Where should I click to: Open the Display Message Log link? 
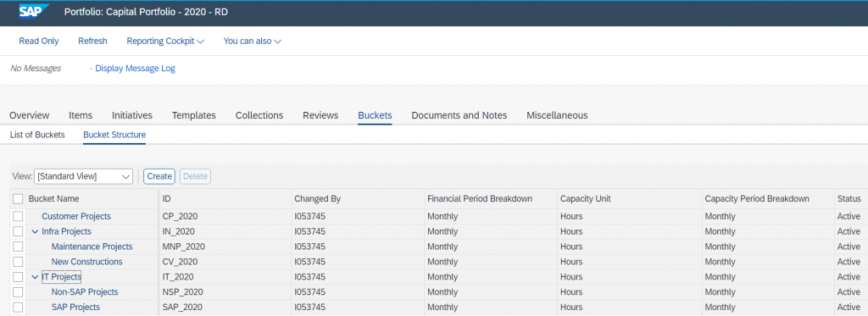click(135, 69)
